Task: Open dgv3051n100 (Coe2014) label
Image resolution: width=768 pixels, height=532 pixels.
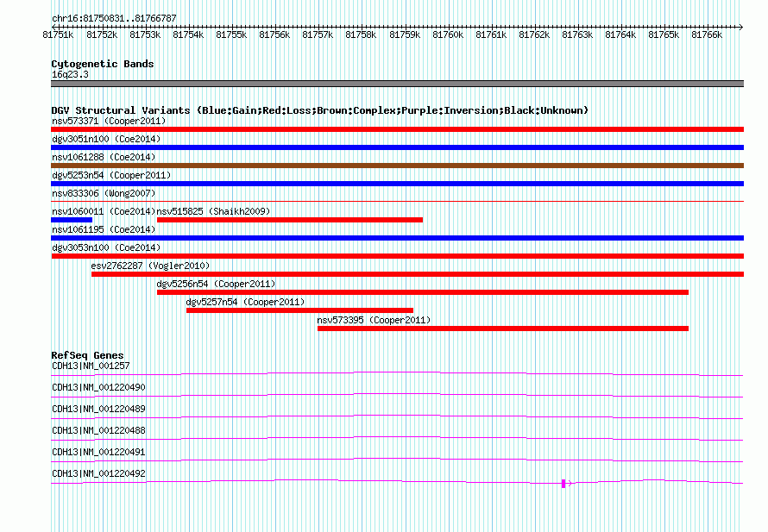Action: click(x=106, y=139)
